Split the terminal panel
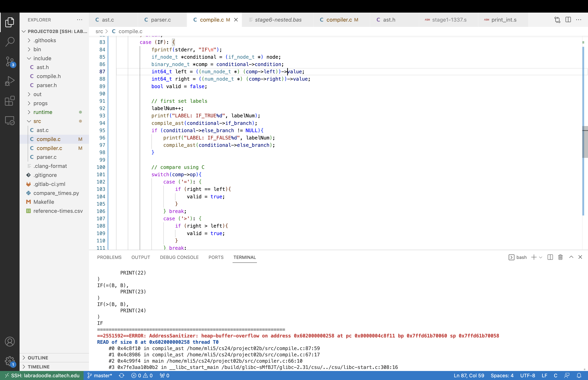This screenshot has width=588, height=380. click(x=550, y=257)
